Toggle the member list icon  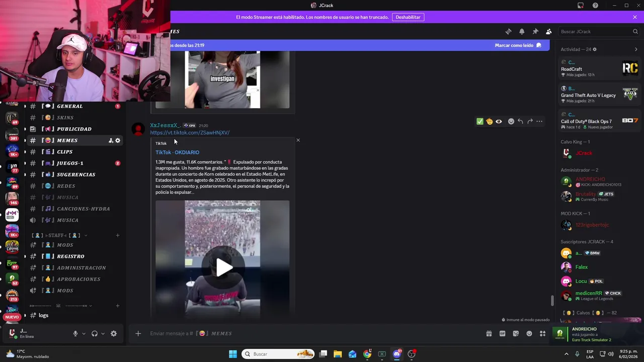point(549,31)
